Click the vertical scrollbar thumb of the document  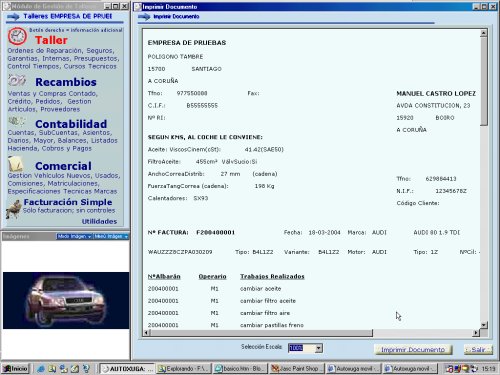point(484,81)
